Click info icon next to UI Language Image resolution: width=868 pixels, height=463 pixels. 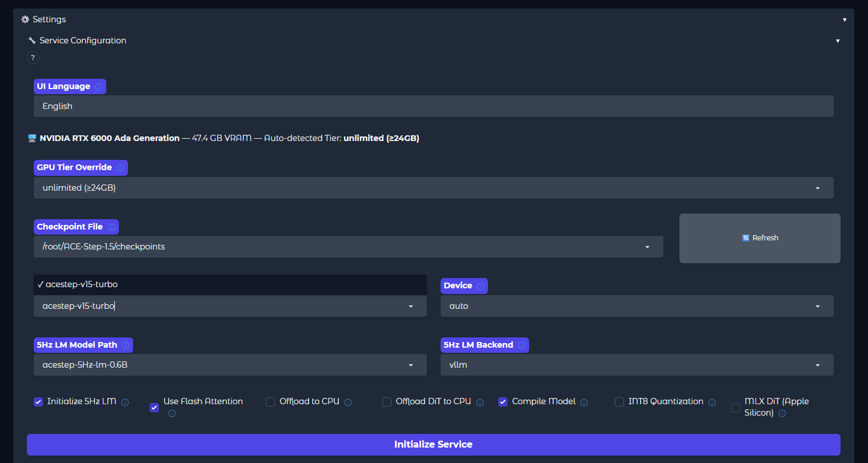99,87
